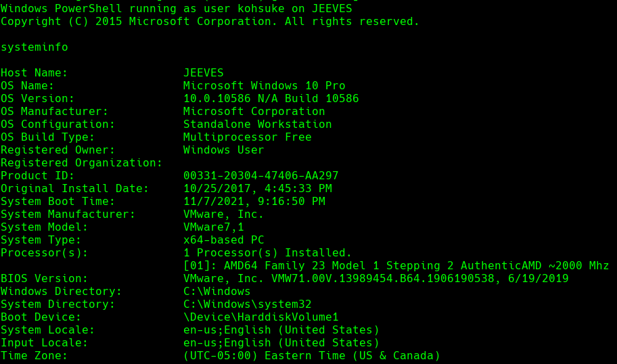The height and width of the screenshot is (364, 617).
Task: Click the OS Version build number text
Action: click(271, 99)
